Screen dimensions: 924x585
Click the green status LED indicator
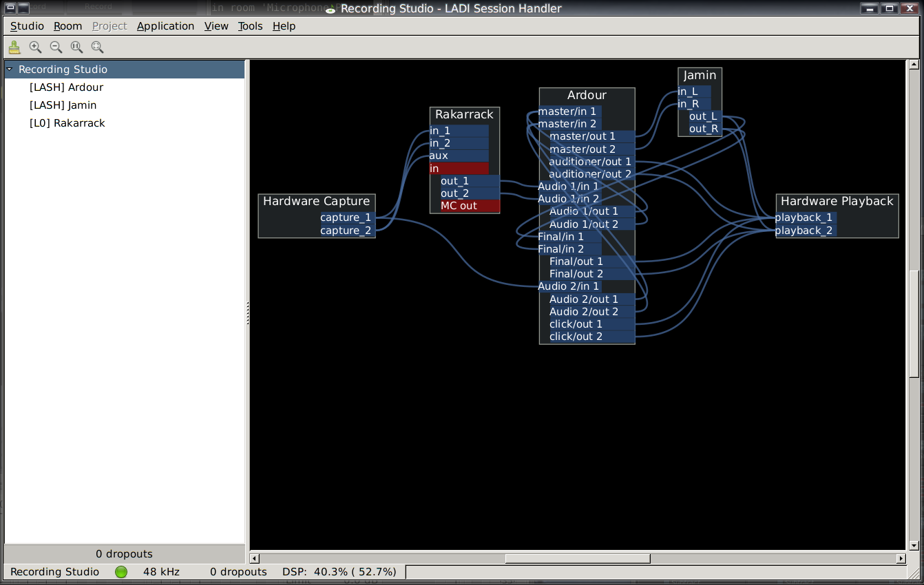pyautogui.click(x=121, y=571)
